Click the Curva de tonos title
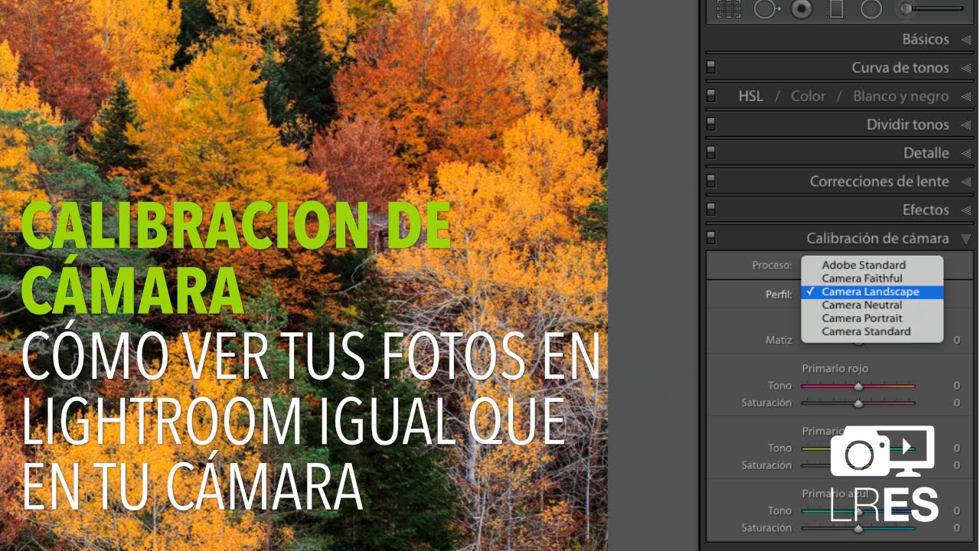The width and height of the screenshot is (980, 551). [900, 67]
